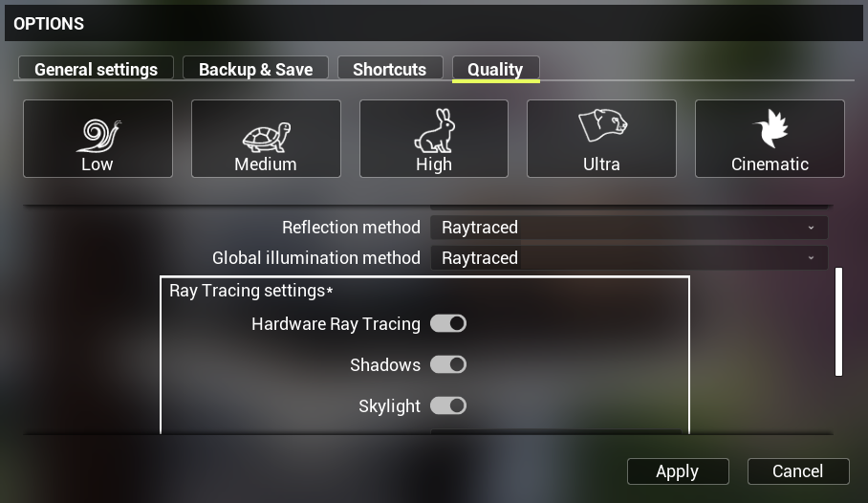Select the Ultra cheetah quality preset
Image resolution: width=868 pixels, height=503 pixels.
click(601, 139)
